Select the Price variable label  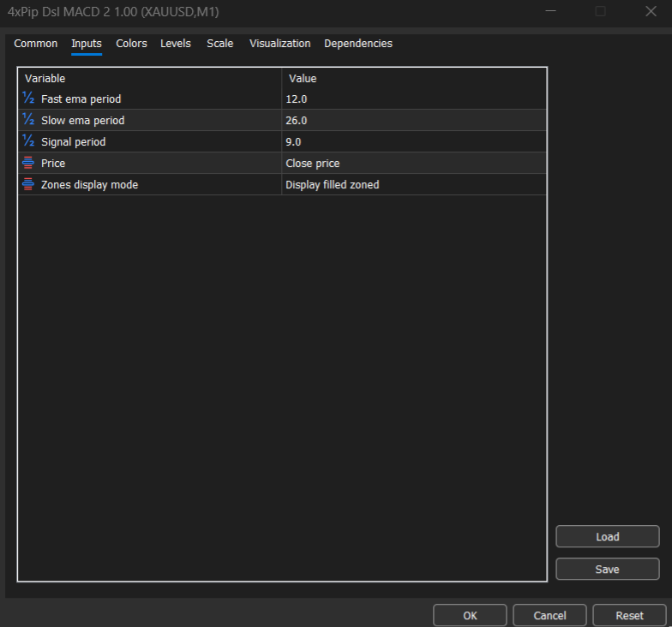coord(53,163)
